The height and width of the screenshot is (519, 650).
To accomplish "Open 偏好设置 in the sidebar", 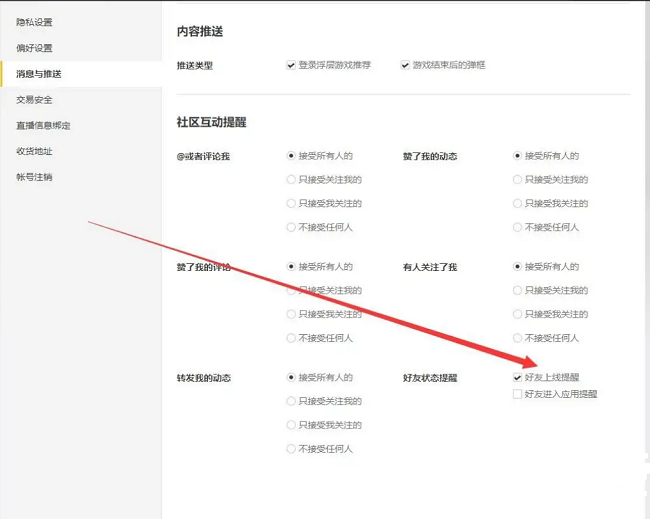I will pos(34,48).
